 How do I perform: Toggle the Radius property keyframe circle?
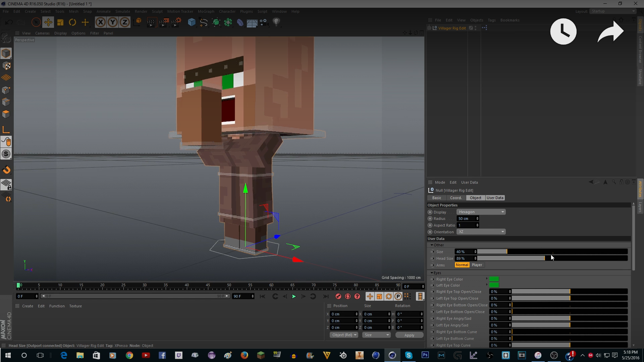pyautogui.click(x=430, y=219)
